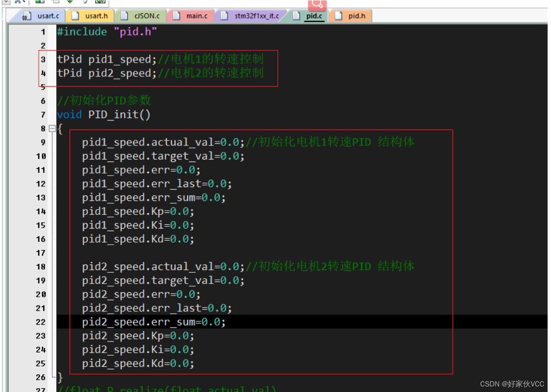551x392 pixels.
Task: Go to the main.c tab
Action: click(x=191, y=16)
